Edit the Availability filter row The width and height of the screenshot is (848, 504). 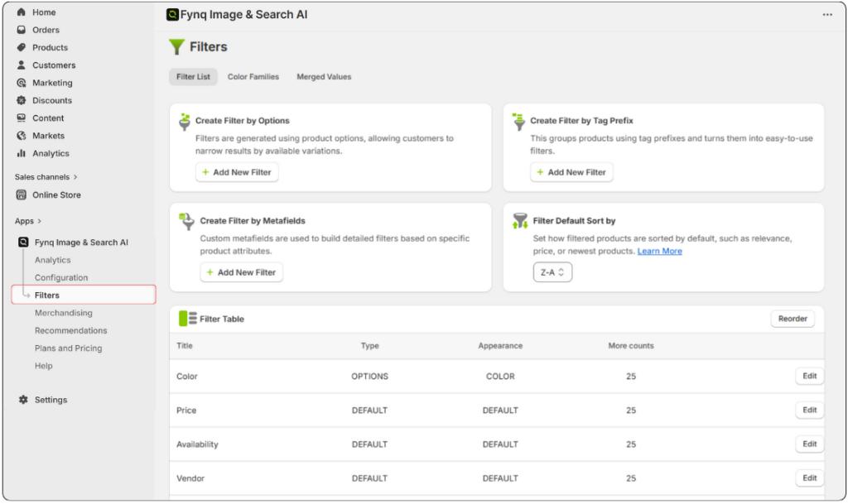(809, 444)
